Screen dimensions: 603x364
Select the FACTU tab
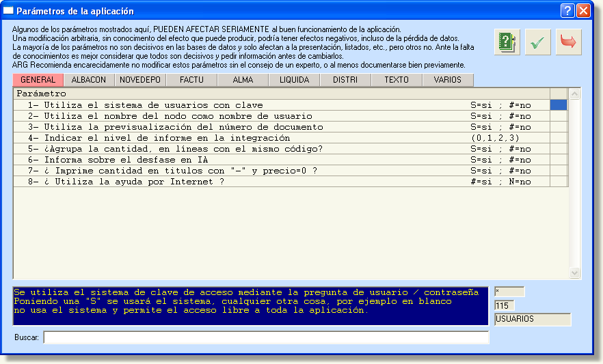pyautogui.click(x=191, y=80)
